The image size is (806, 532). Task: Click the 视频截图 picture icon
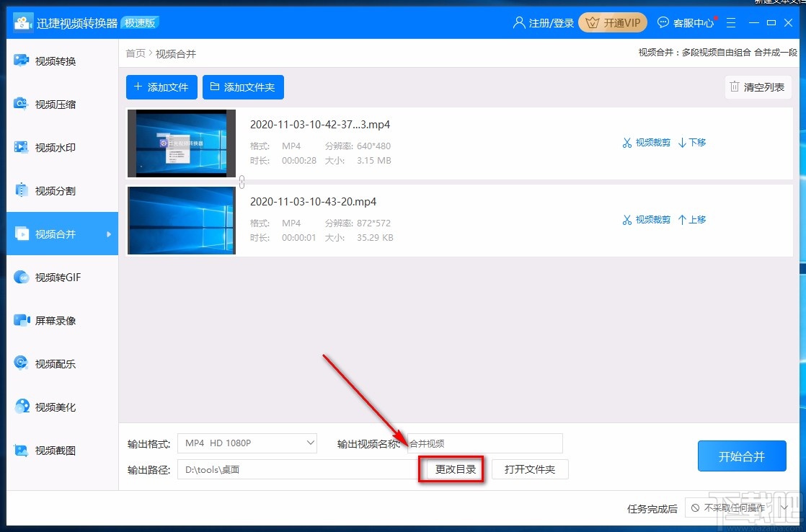coord(21,451)
